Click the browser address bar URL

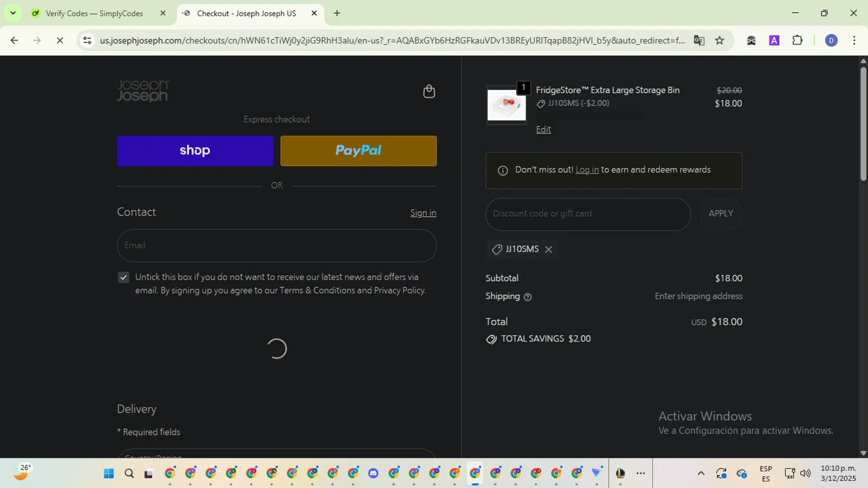pyautogui.click(x=392, y=41)
